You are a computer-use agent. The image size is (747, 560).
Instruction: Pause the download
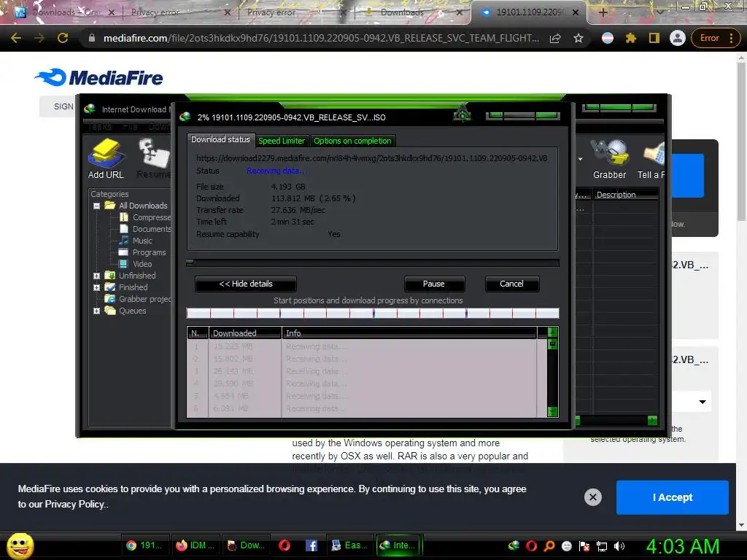434,284
